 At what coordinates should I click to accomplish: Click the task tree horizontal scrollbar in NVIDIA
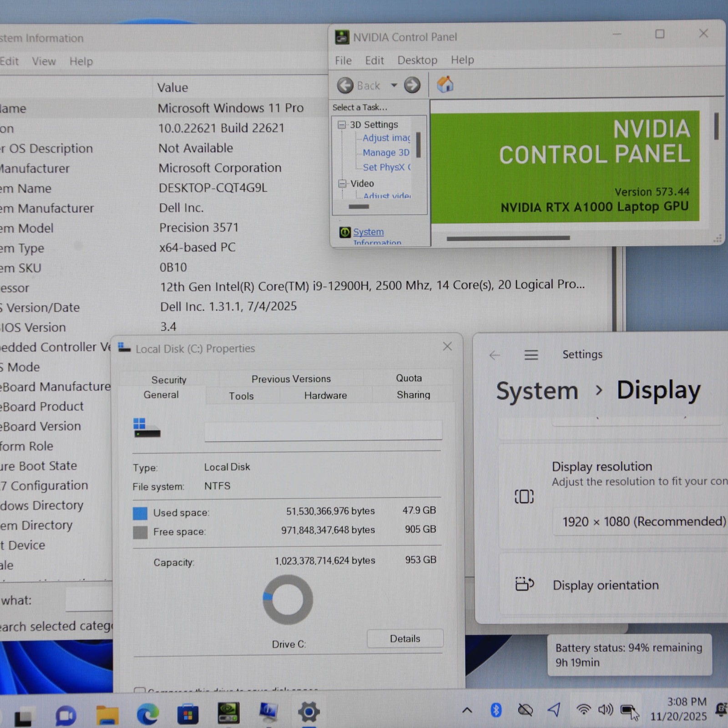(x=359, y=207)
